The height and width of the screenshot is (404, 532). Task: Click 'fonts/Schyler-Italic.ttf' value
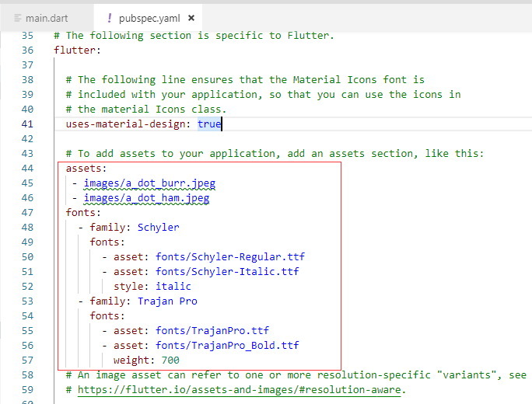click(227, 272)
